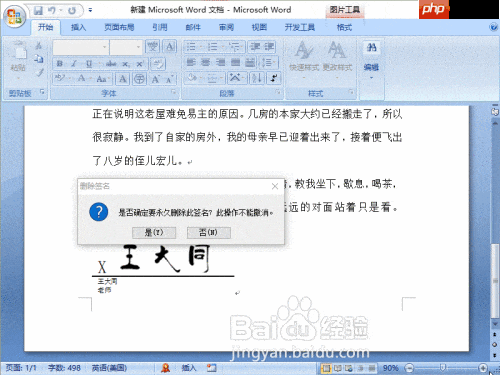Click the clear formatting icon
This screenshot has width=500, height=375.
[x=158, y=63]
